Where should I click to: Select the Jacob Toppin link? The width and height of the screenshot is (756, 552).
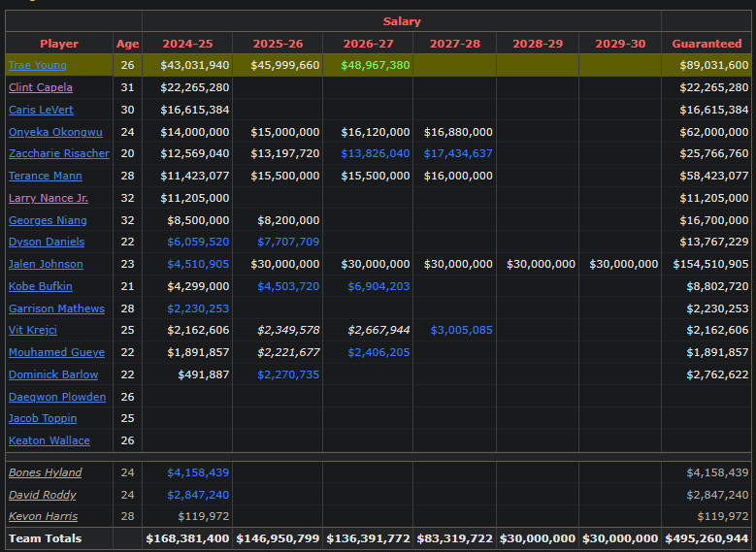pos(43,418)
